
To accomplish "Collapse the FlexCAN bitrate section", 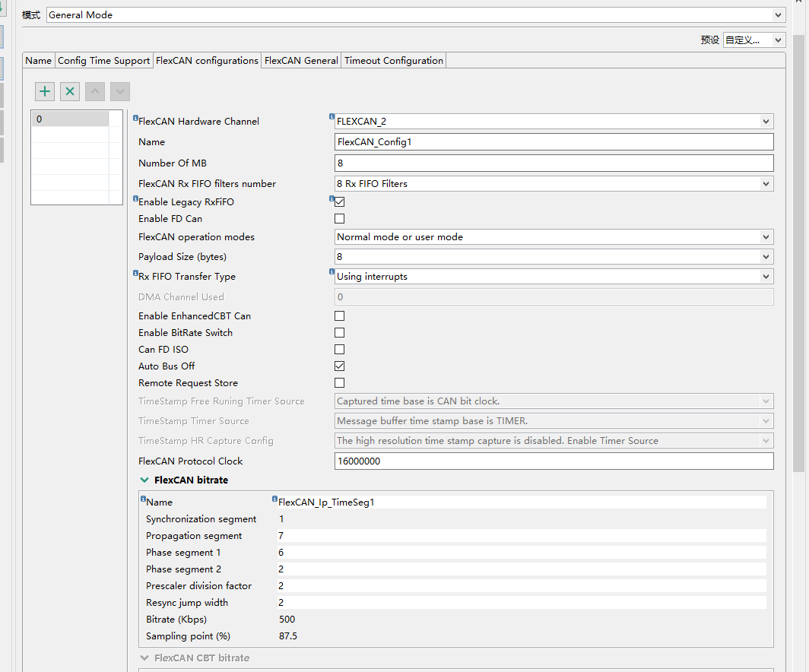I will pyautogui.click(x=144, y=480).
